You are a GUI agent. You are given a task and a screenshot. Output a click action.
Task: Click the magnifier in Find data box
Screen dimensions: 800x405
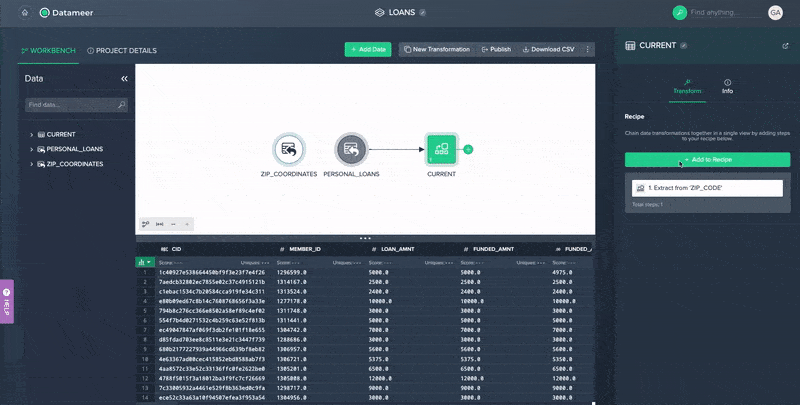tap(121, 105)
